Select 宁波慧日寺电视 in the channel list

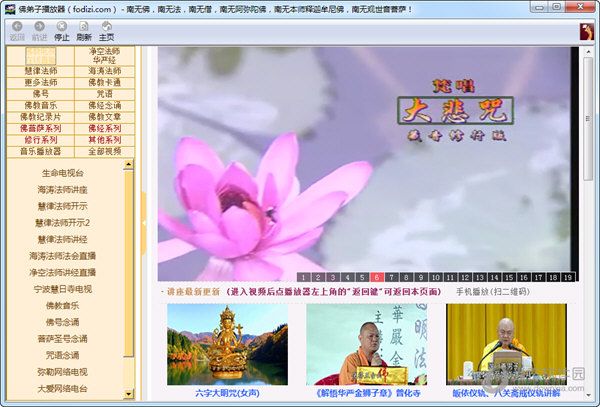[63, 289]
